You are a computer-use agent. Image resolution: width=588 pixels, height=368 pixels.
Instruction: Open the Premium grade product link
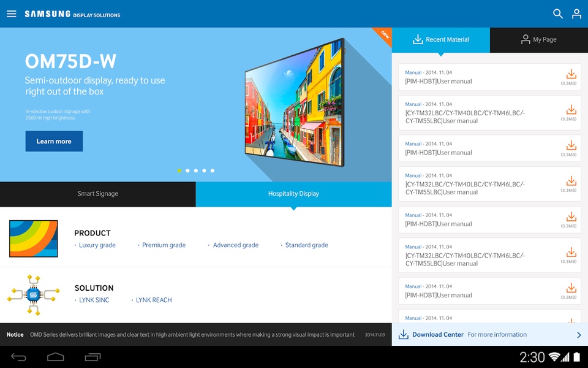[164, 245]
